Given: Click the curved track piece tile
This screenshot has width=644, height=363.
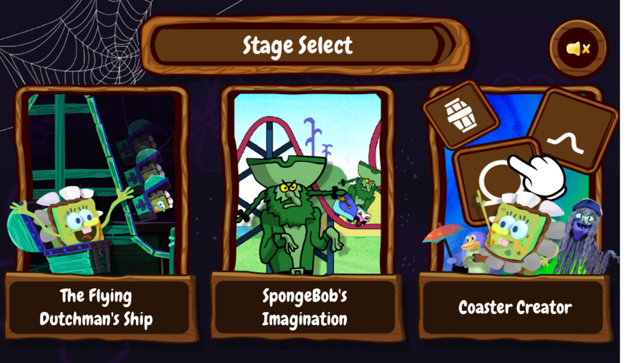Looking at the screenshot, I should pyautogui.click(x=573, y=131).
